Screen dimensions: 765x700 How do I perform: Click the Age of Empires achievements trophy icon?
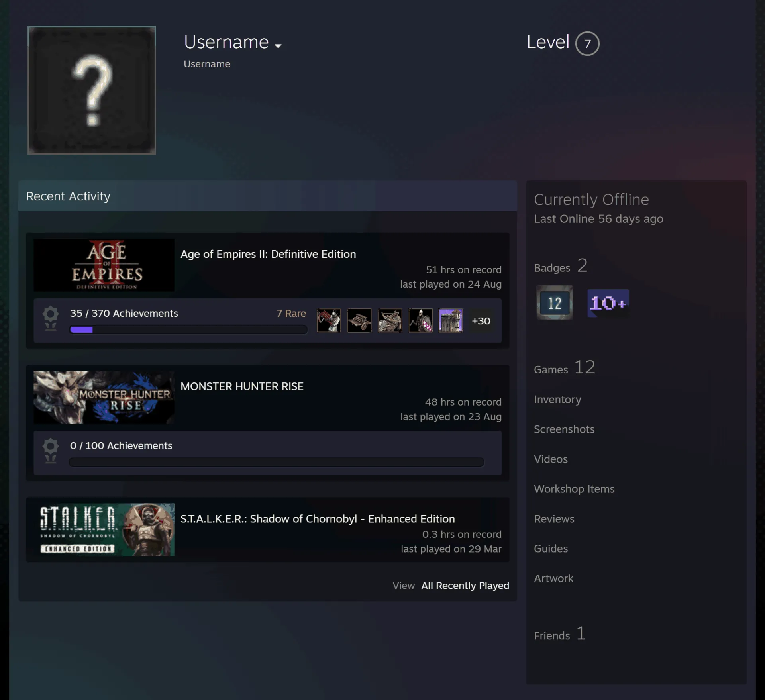(x=51, y=318)
